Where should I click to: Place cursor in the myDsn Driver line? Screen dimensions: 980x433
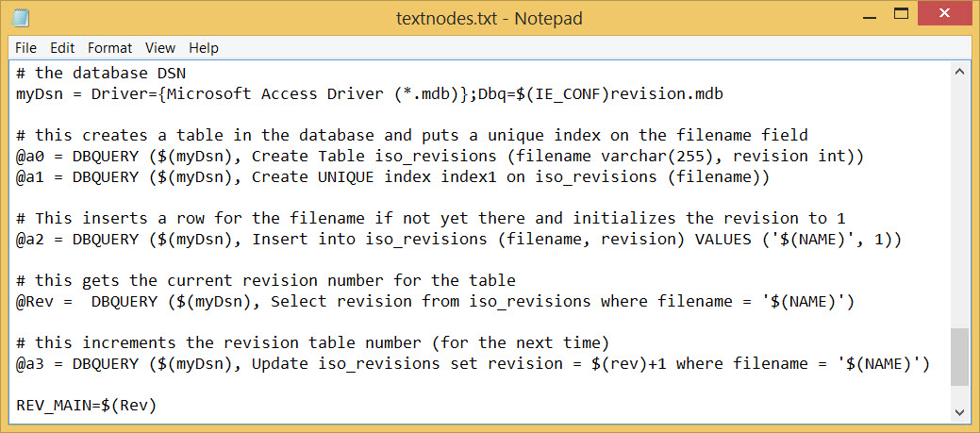click(370, 93)
